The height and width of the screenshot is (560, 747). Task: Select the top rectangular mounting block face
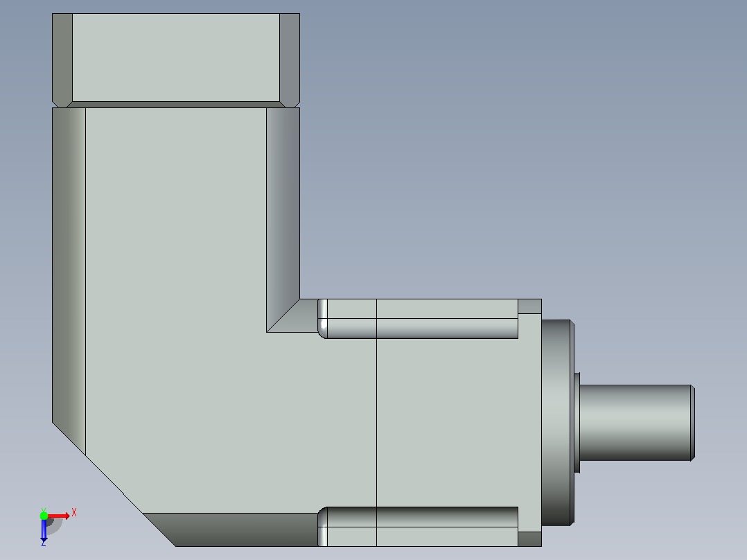[176, 58]
